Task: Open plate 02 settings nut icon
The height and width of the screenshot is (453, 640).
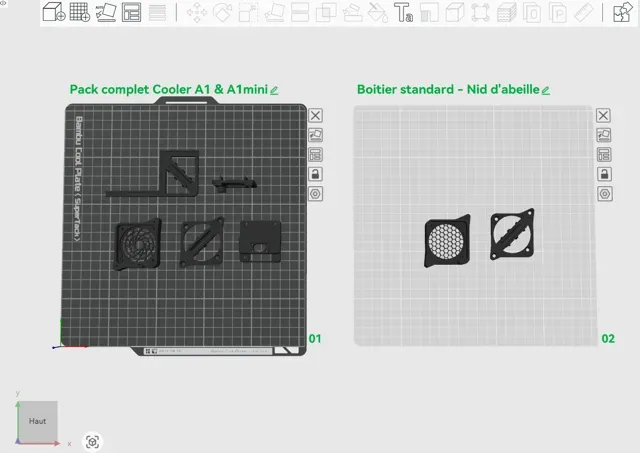Action: [604, 194]
